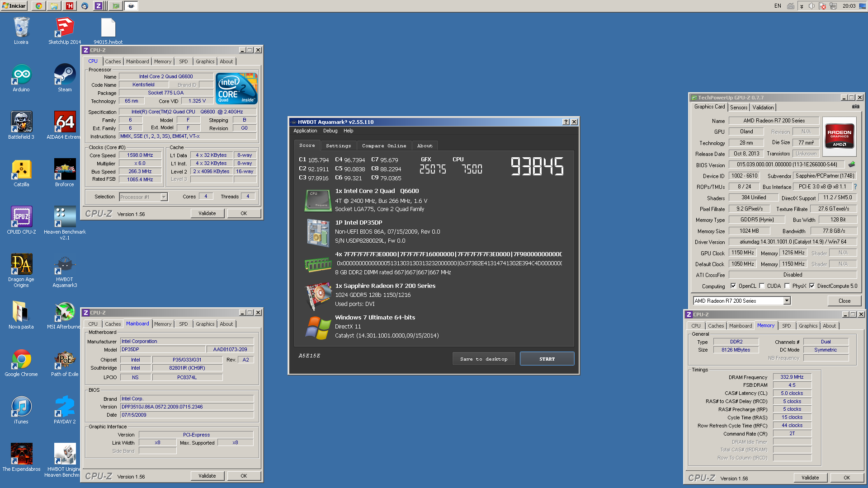Click the DRAM Frequency value 332.9 MHz
Image resolution: width=868 pixels, height=488 pixels.
pos(792,377)
